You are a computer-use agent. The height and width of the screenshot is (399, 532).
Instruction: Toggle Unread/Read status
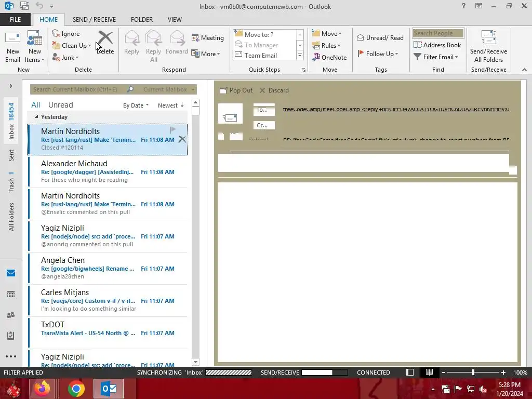point(380,37)
